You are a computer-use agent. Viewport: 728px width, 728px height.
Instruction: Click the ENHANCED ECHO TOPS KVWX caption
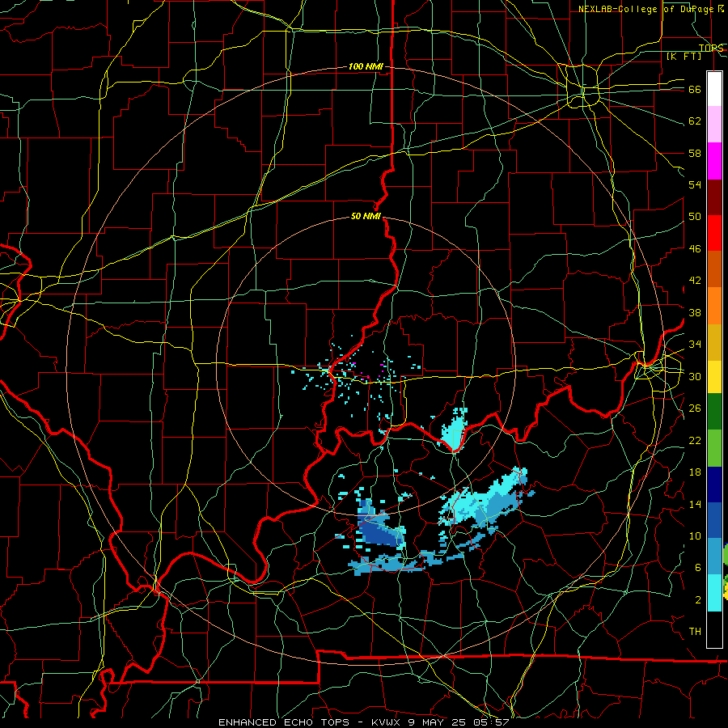pos(363,722)
